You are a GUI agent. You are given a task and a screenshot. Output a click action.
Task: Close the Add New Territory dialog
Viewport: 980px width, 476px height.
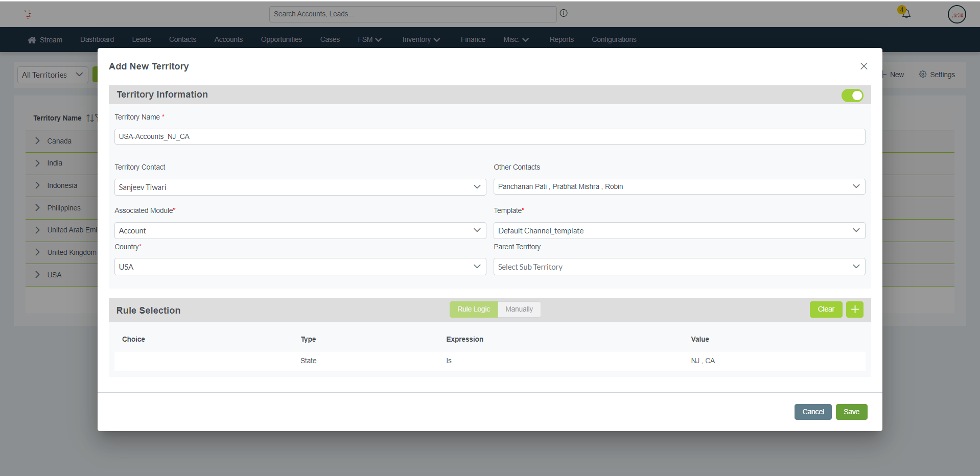point(864,66)
